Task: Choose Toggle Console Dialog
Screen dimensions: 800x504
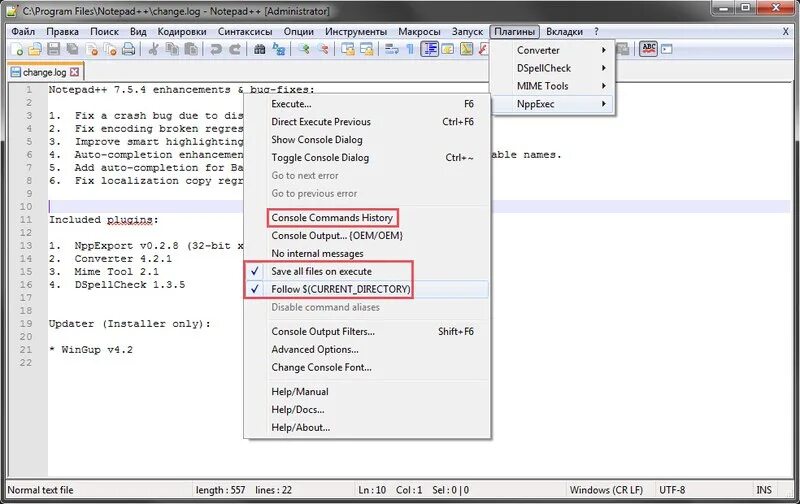Action: (366, 158)
